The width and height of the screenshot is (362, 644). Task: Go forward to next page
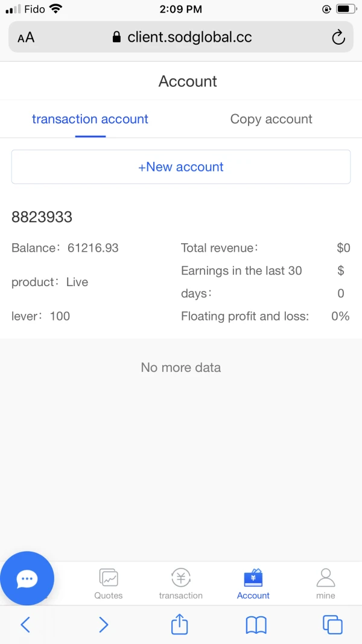(103, 625)
